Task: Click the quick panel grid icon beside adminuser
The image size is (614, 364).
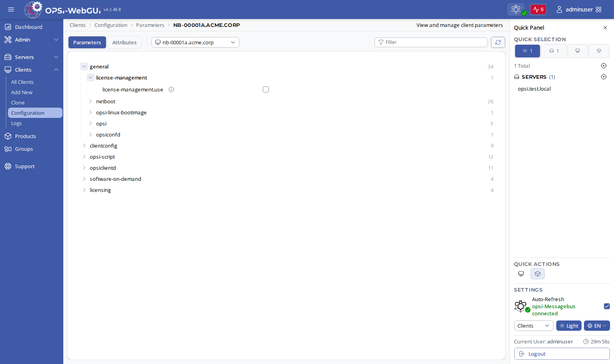Action: pos(599,9)
